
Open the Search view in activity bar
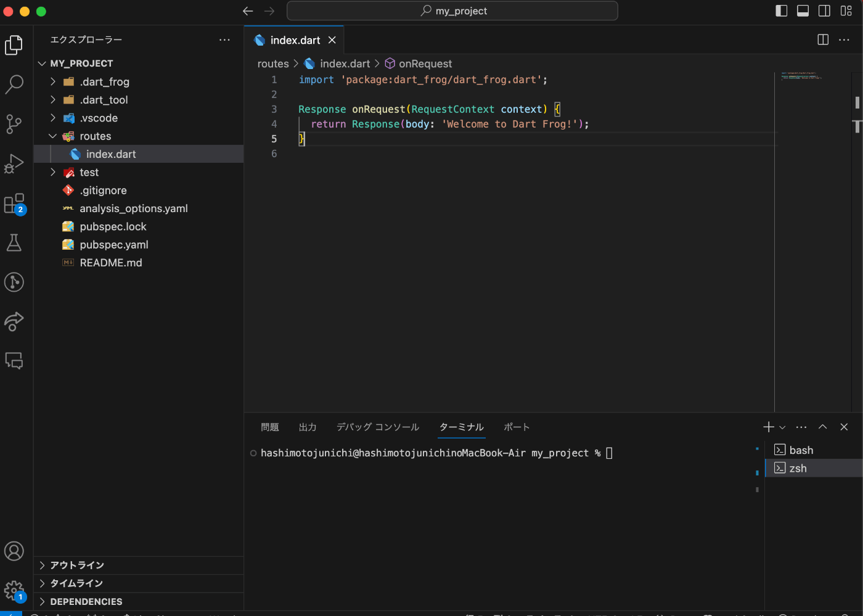(14, 84)
